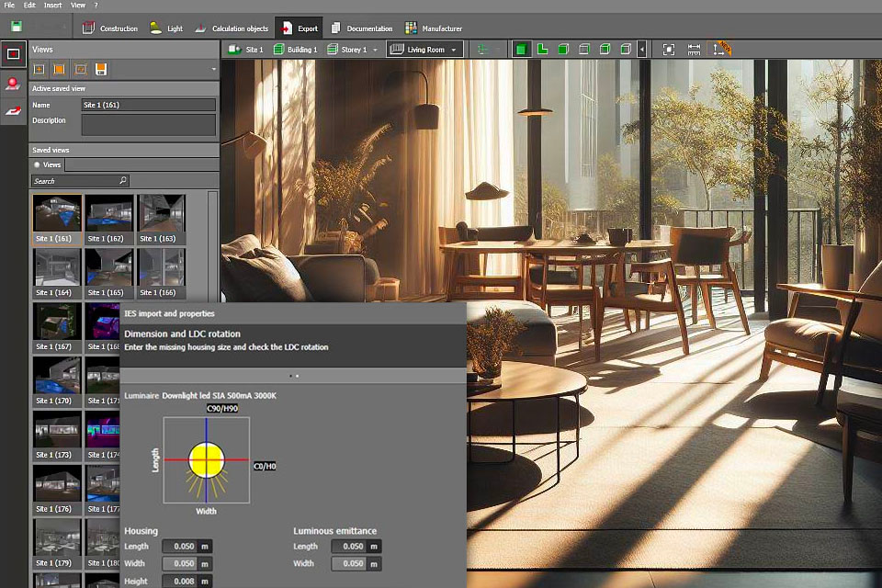Select saved view Site 1 (166)
Image resolution: width=882 pixels, height=588 pixels.
[161, 274]
